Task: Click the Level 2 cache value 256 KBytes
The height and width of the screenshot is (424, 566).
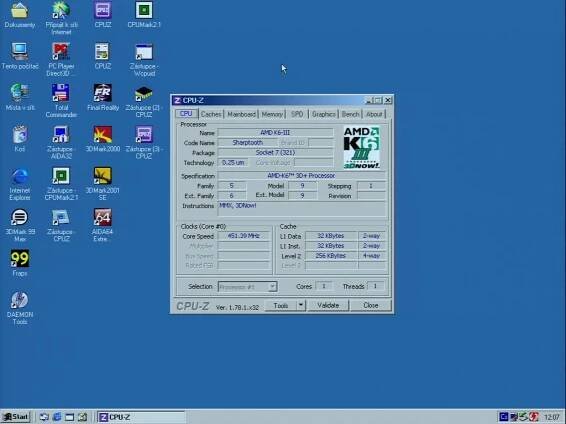Action: 331,256
